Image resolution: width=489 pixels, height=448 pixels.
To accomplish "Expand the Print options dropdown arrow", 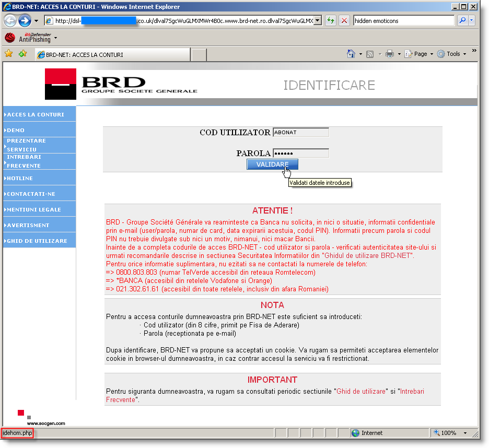I will tap(399, 54).
